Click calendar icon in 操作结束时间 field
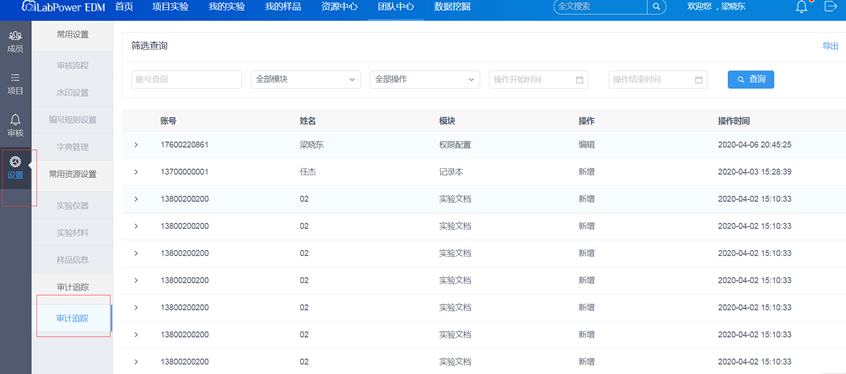This screenshot has height=374, width=846. pos(699,80)
